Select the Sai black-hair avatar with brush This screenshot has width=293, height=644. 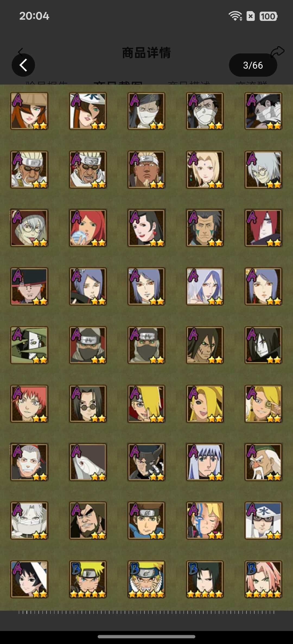coord(29,579)
